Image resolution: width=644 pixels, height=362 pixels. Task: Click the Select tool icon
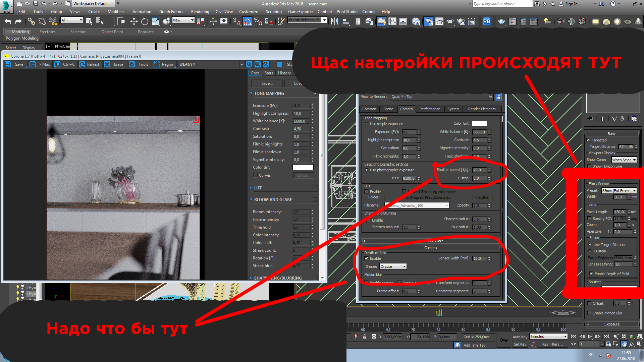90,21
